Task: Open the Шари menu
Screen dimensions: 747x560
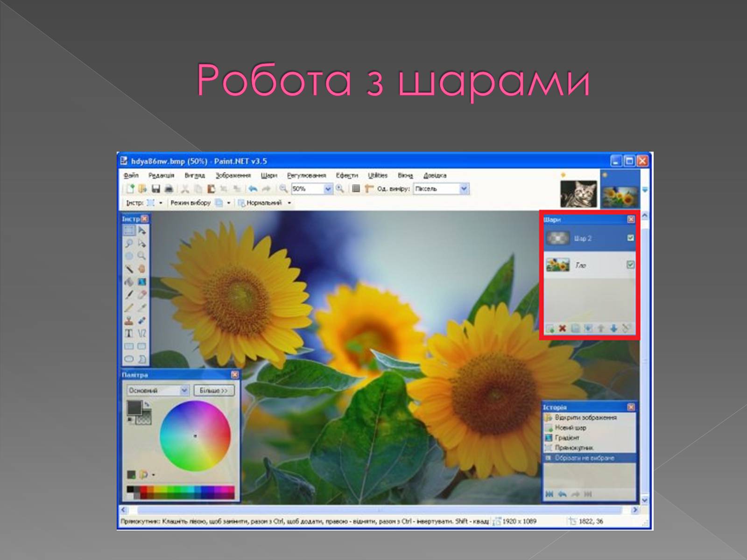Action: [x=269, y=175]
